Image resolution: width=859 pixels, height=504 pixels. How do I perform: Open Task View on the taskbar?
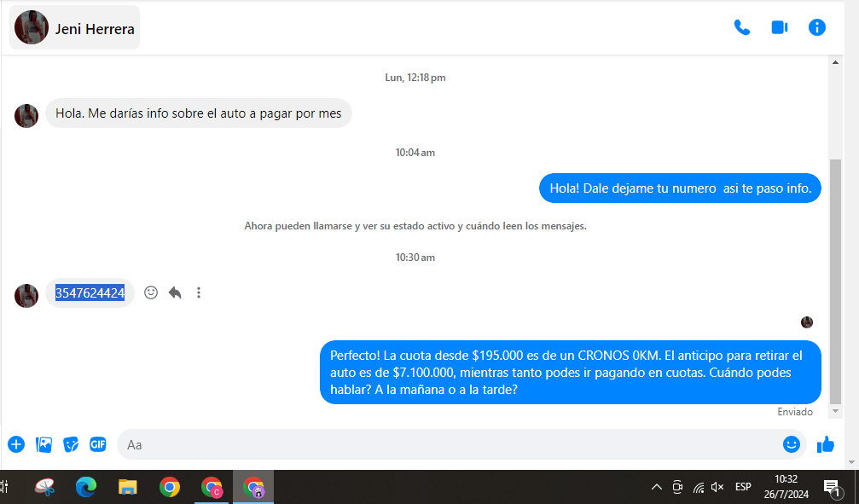tap(4, 487)
